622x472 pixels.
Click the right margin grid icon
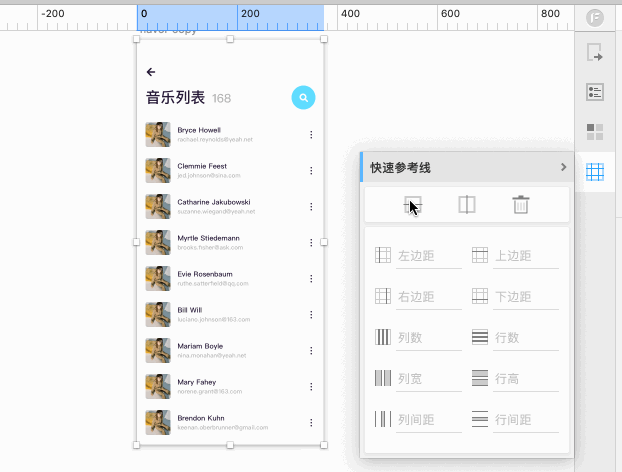(383, 296)
